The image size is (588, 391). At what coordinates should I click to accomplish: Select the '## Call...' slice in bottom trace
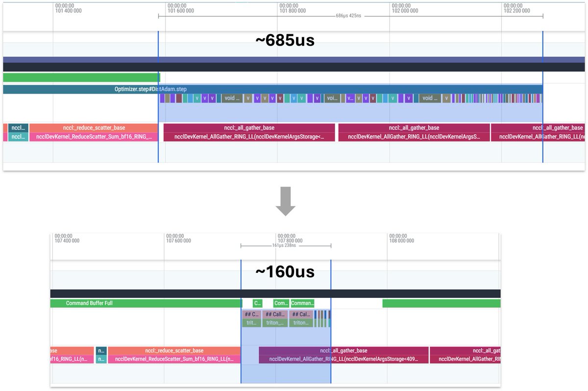point(274,314)
